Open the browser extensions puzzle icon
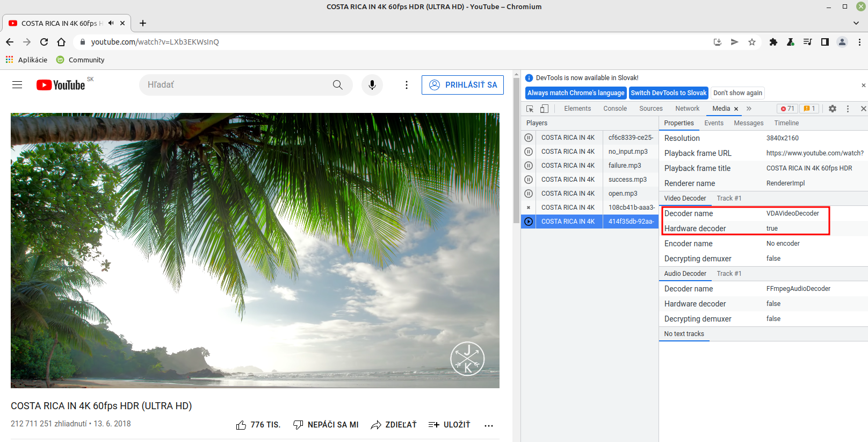This screenshot has width=868, height=442. (x=773, y=42)
